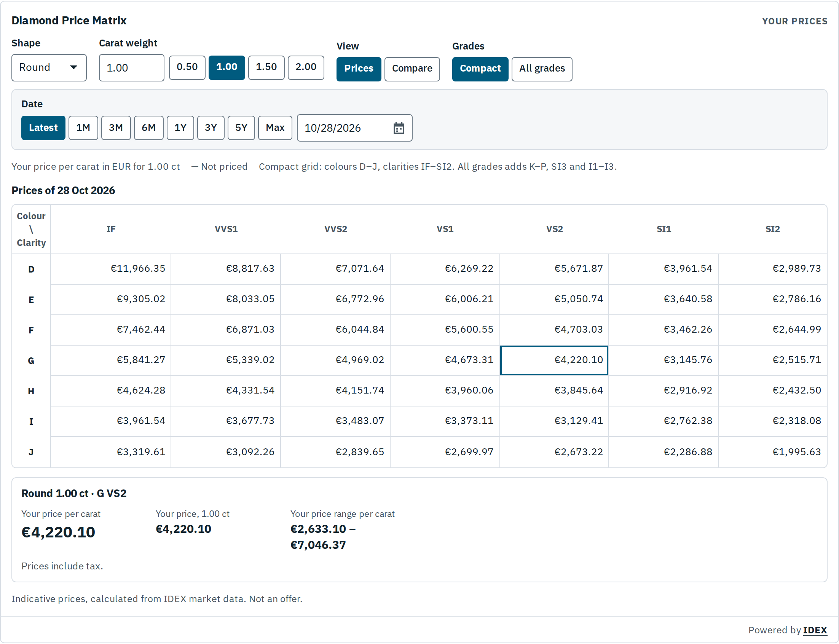Screen dimensions: 839x644
Task: Select the Latest date range
Action: coord(43,128)
